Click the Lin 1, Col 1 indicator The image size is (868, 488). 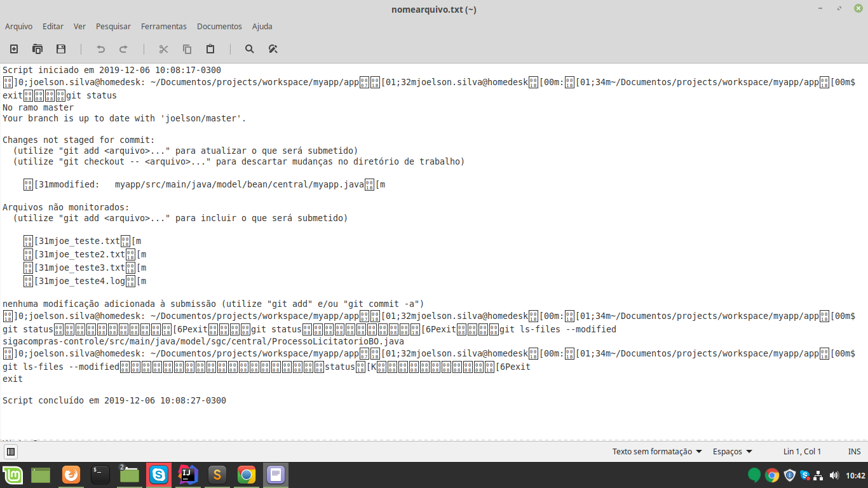click(x=802, y=452)
